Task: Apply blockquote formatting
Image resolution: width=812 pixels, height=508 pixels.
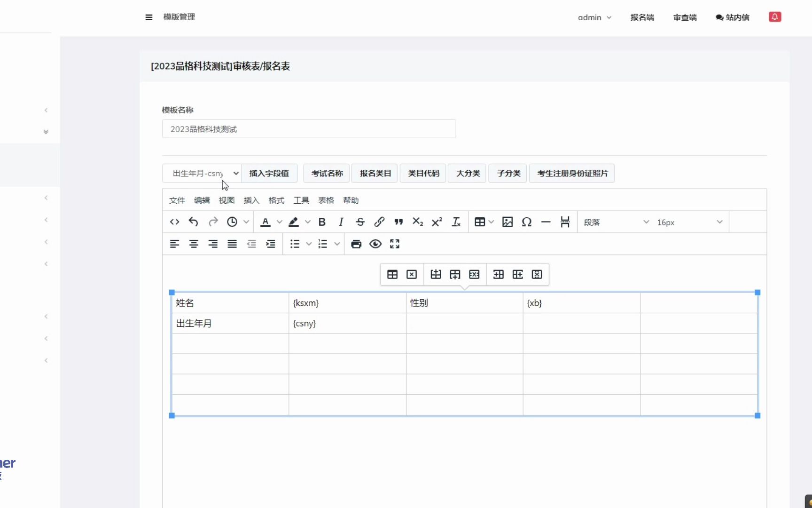Action: tap(398, 222)
